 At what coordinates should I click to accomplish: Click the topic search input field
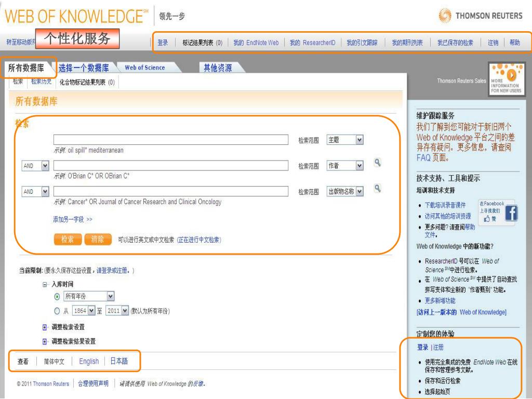coord(171,140)
